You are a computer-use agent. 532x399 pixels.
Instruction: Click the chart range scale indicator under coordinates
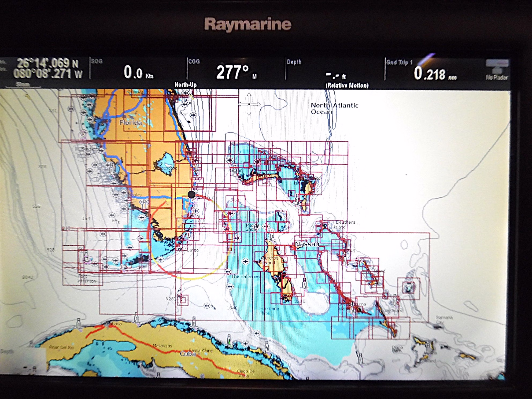pyautogui.click(x=23, y=84)
